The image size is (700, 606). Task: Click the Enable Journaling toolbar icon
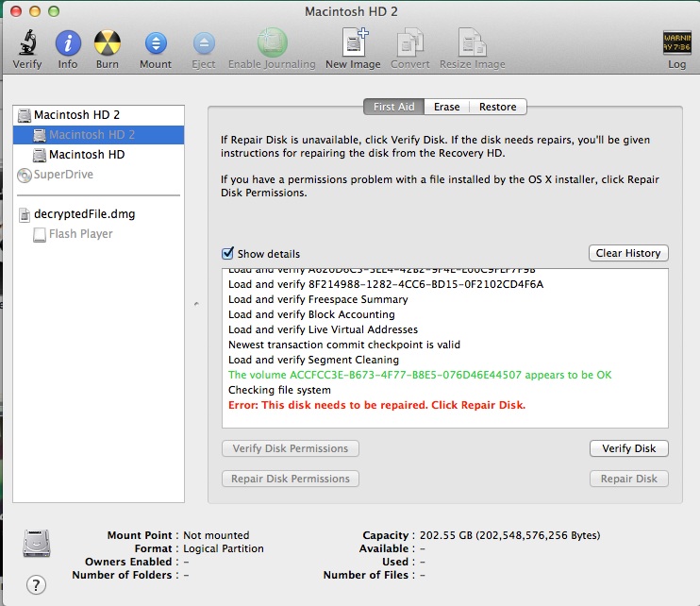(x=272, y=42)
